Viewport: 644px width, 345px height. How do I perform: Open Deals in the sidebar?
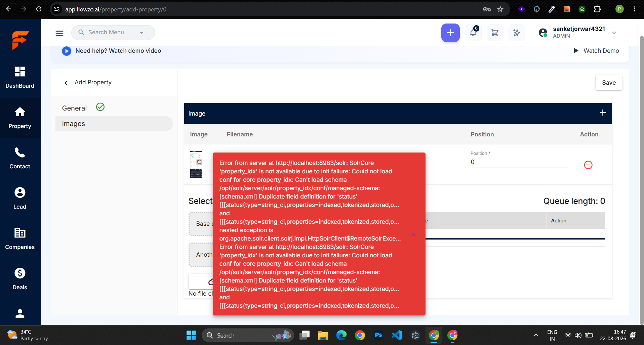pyautogui.click(x=20, y=279)
